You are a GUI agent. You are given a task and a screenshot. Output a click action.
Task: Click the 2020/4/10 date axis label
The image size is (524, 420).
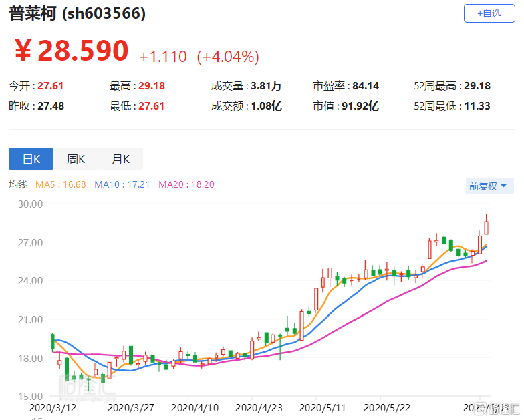tap(195, 407)
